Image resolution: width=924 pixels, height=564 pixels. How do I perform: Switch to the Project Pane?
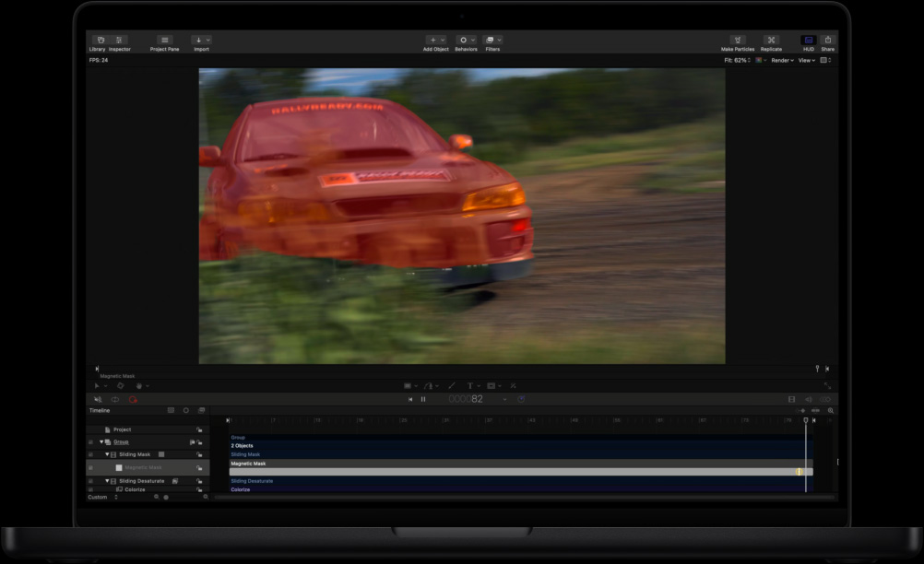pyautogui.click(x=165, y=41)
